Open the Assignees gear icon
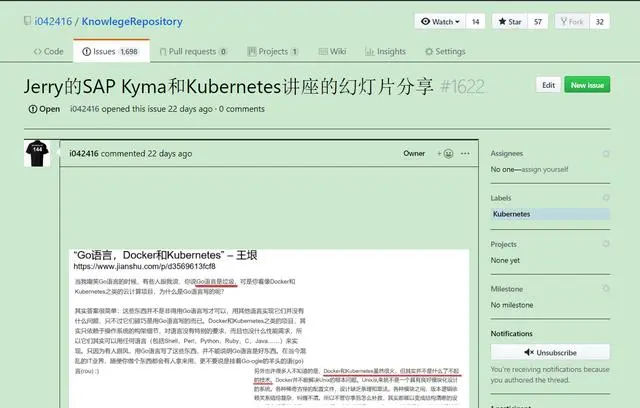Image resolution: width=640 pixels, height=408 pixels. coord(606,153)
